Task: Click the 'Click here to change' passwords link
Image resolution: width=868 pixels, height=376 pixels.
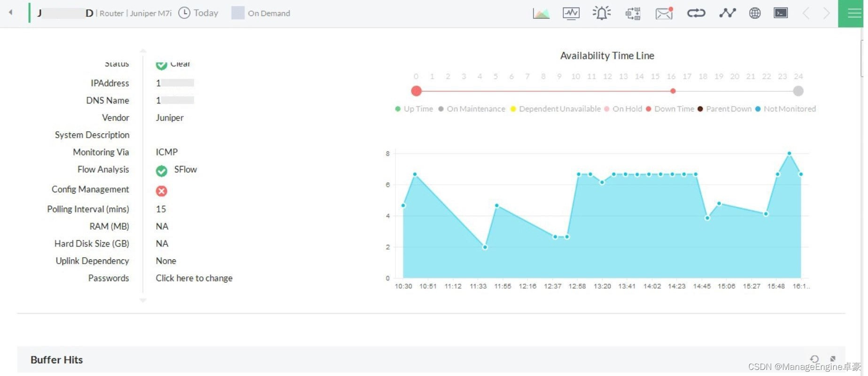Action: click(194, 278)
